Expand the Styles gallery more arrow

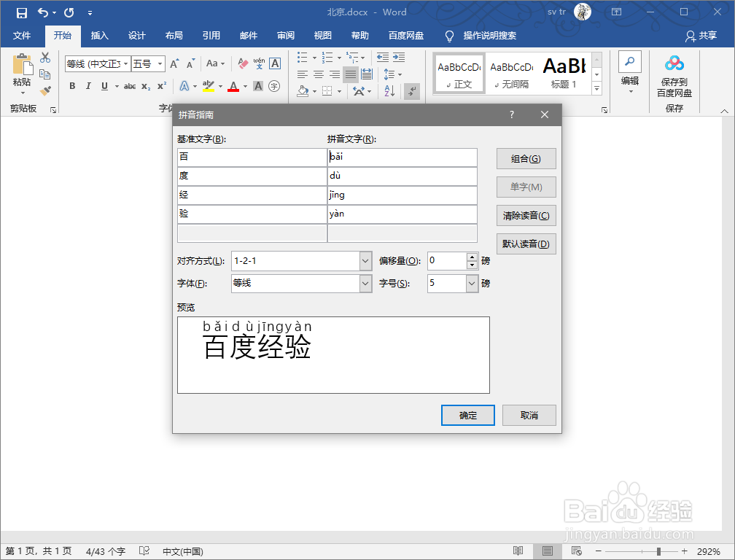(596, 88)
